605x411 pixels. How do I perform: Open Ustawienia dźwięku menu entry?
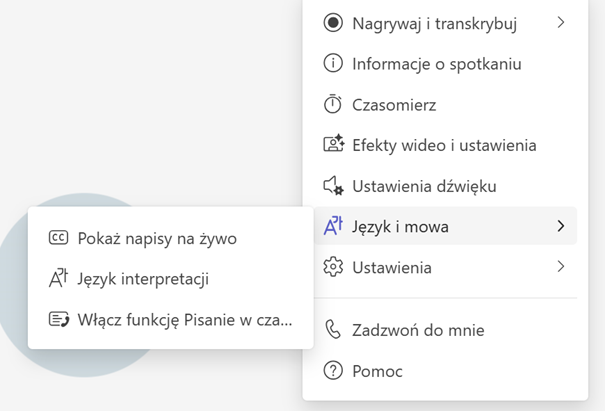[424, 186]
